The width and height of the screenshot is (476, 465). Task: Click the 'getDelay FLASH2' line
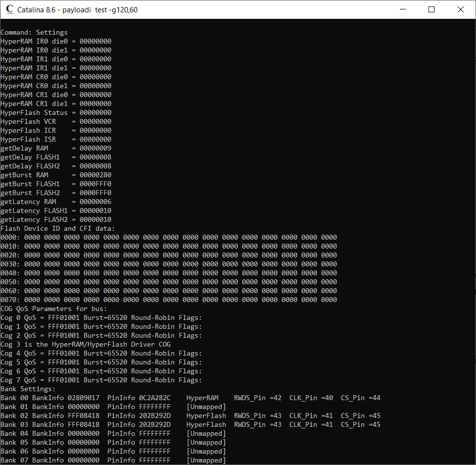[x=56, y=166]
